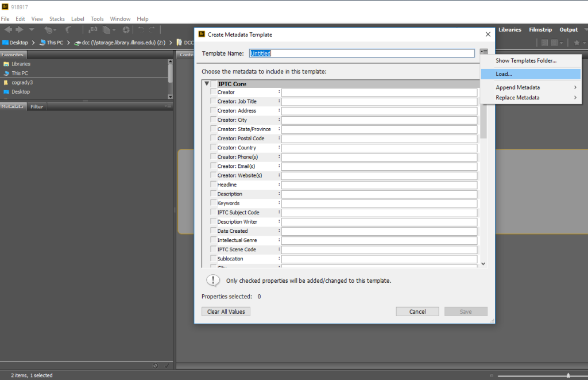
Task: Open the Stacks menu
Action: point(57,19)
